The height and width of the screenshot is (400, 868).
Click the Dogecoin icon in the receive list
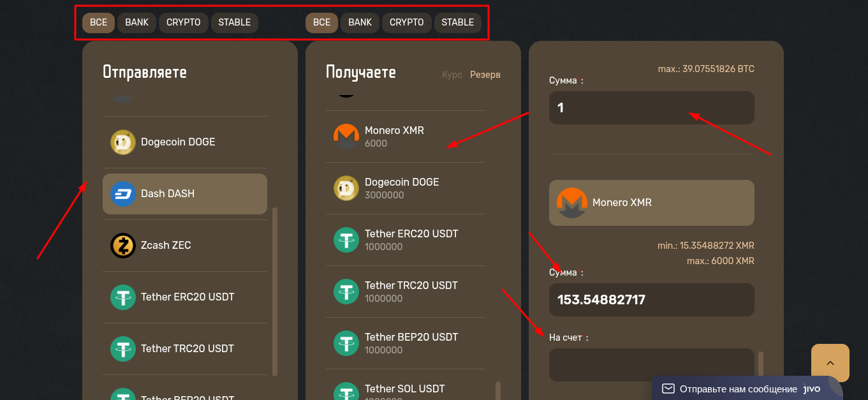(346, 188)
